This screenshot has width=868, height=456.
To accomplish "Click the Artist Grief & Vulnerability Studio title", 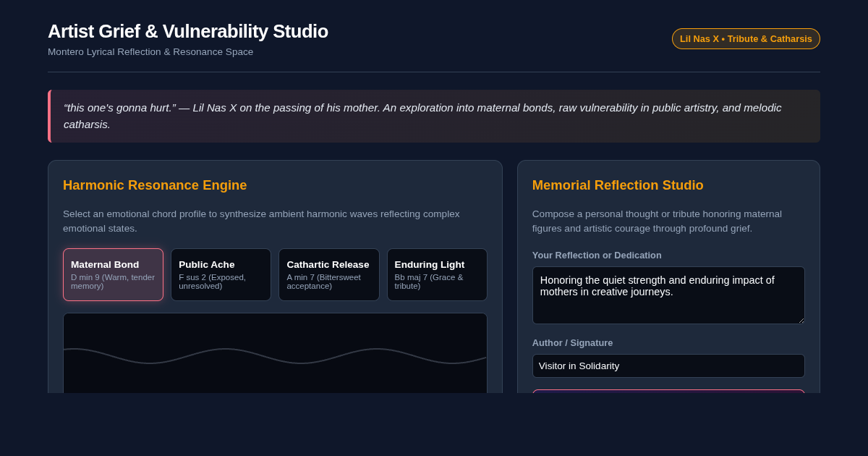I will pos(188,31).
